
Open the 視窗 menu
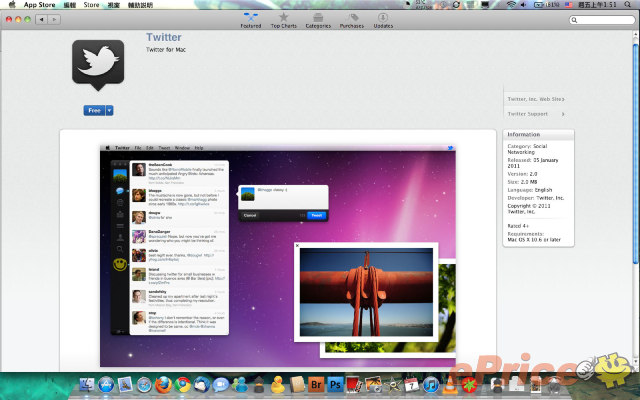pos(113,4)
